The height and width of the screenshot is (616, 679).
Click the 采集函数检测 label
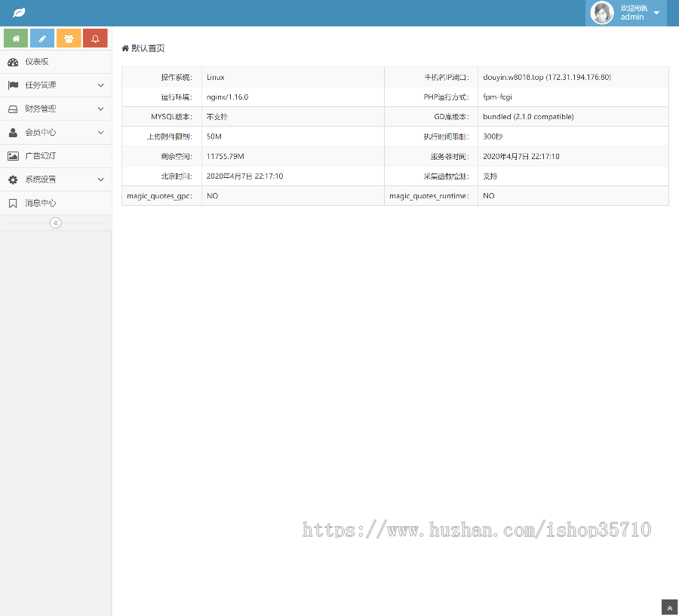[446, 176]
